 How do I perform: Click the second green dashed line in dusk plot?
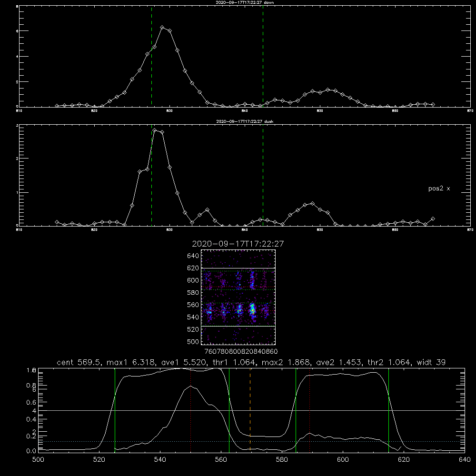[263, 175]
